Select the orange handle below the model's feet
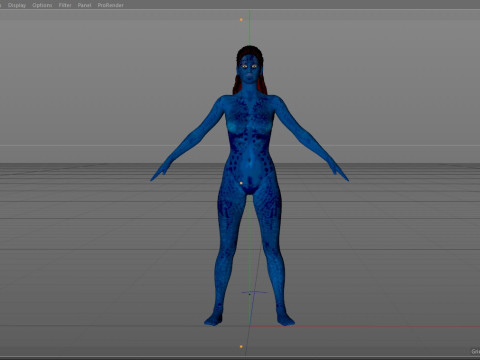The height and width of the screenshot is (360, 480). [x=241, y=347]
